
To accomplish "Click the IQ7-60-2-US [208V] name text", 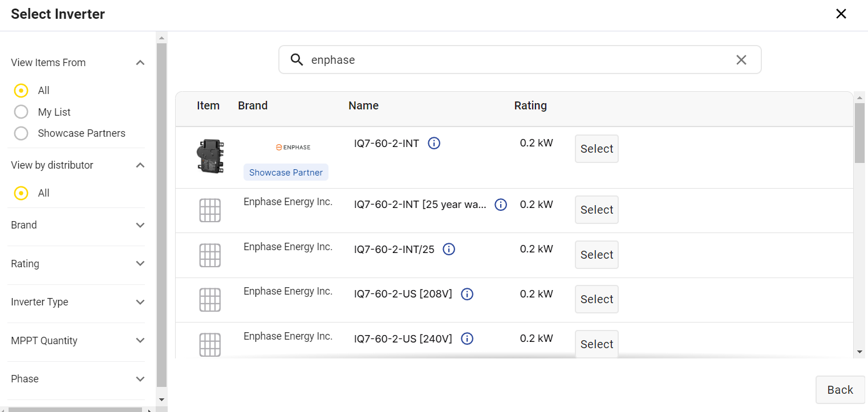I will [x=403, y=294].
